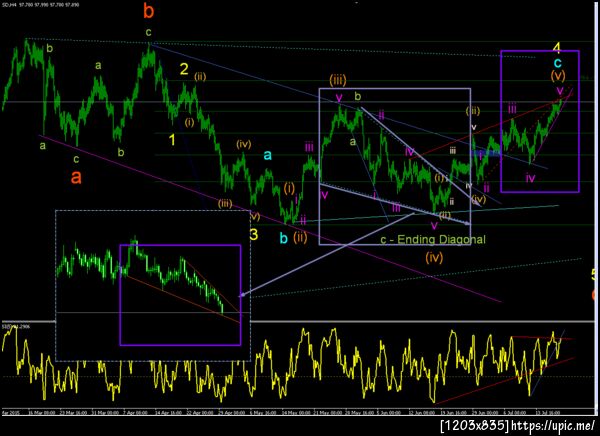This screenshot has height=436, width=600.
Task: Click the '31 Mar 08:00' time axis label
Action: pyautogui.click(x=105, y=413)
